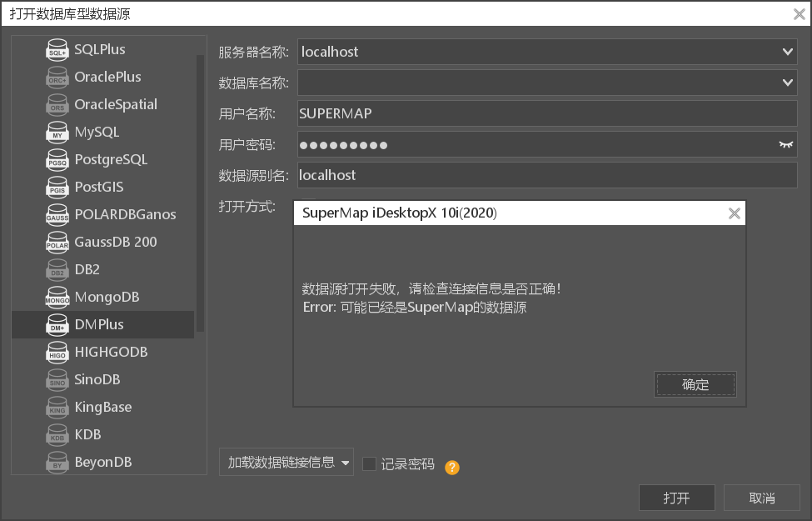Screen dimensions: 812x521
Task: Click the 数据源别名 field containing localhost
Action: click(x=547, y=175)
